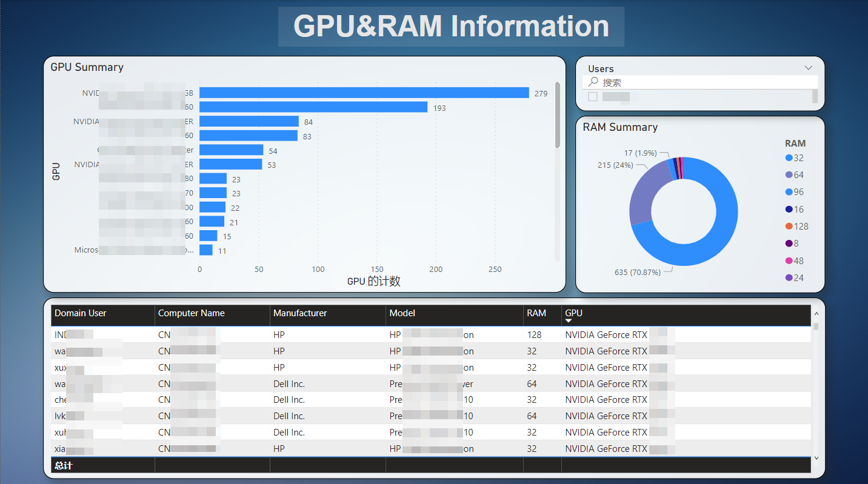
Task: Sort table by Manufacturer column header
Action: coord(300,313)
